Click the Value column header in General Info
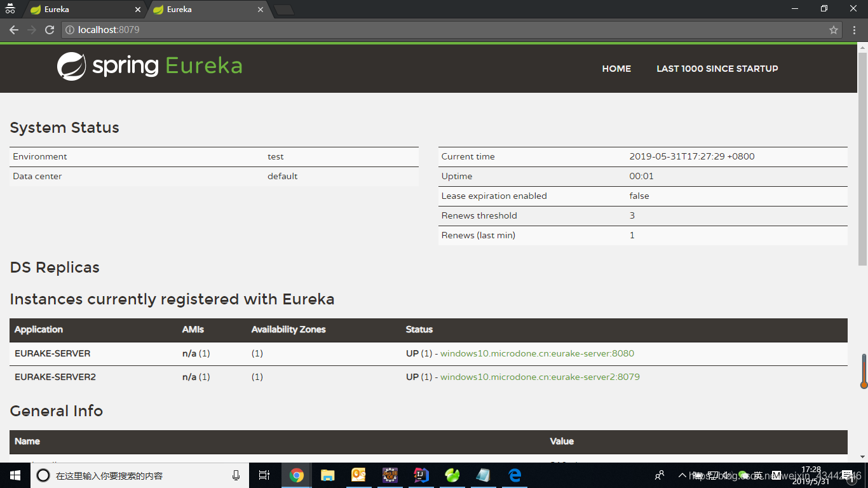The image size is (868, 488). (562, 442)
